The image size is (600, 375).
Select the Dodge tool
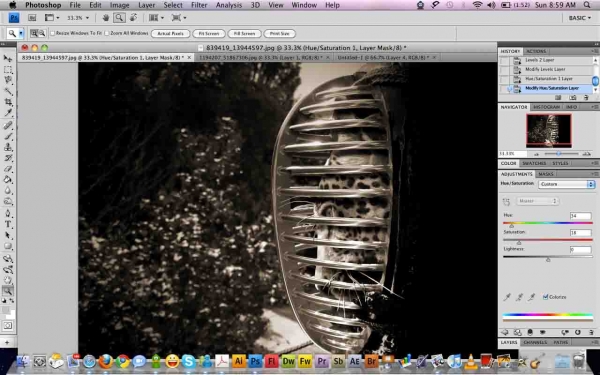(8, 201)
